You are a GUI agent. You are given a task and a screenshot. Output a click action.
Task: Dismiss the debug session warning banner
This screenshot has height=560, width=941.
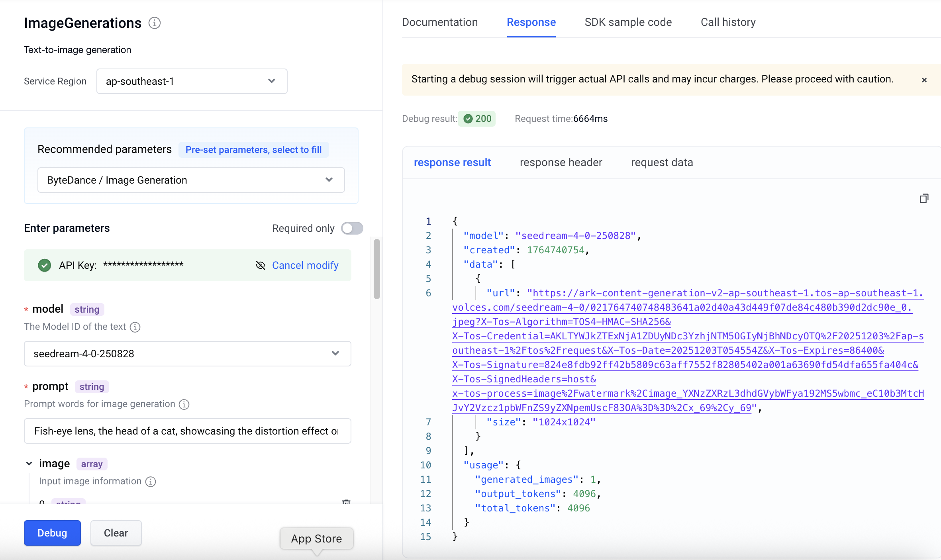click(x=924, y=80)
